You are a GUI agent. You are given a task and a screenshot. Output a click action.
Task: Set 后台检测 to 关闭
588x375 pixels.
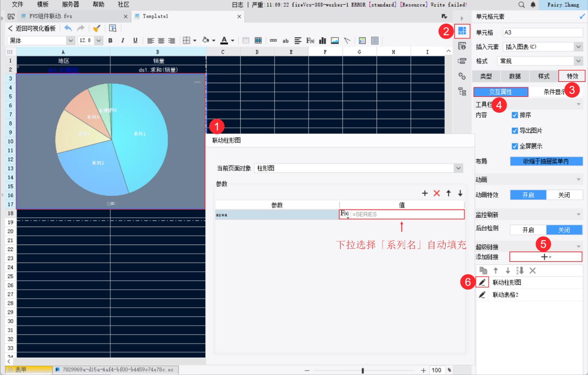564,230
